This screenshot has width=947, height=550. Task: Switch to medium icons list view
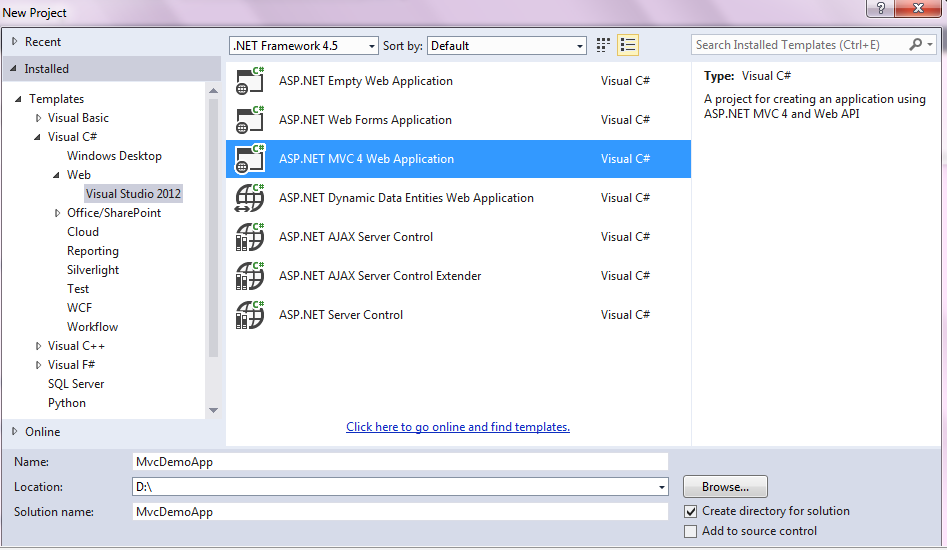coord(628,45)
